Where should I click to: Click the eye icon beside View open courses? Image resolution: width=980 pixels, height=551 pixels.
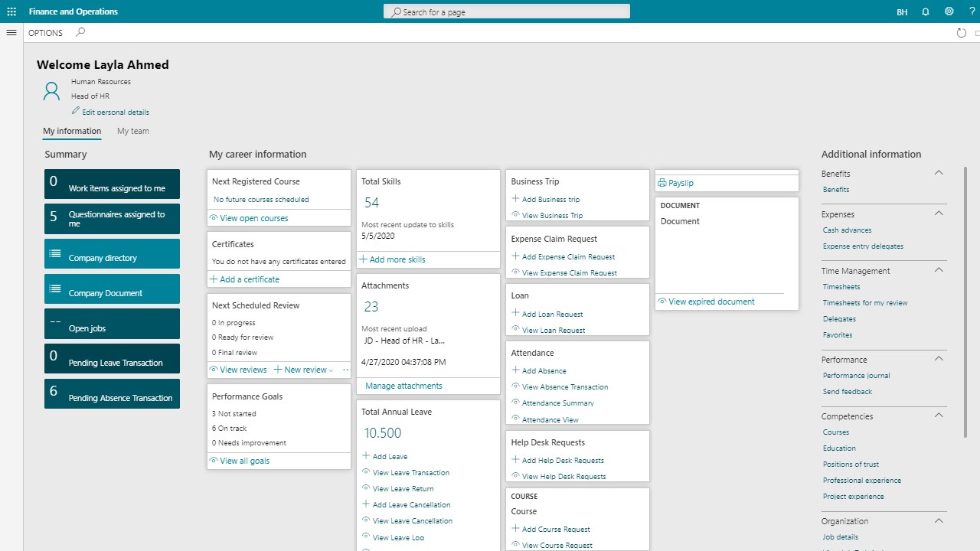click(x=214, y=218)
